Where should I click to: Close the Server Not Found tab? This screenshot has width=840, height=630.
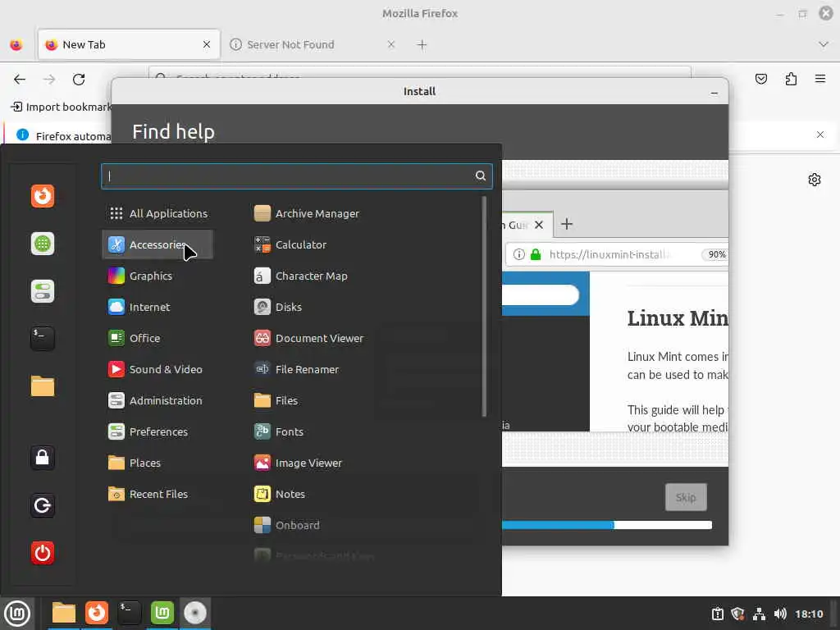pos(391,44)
